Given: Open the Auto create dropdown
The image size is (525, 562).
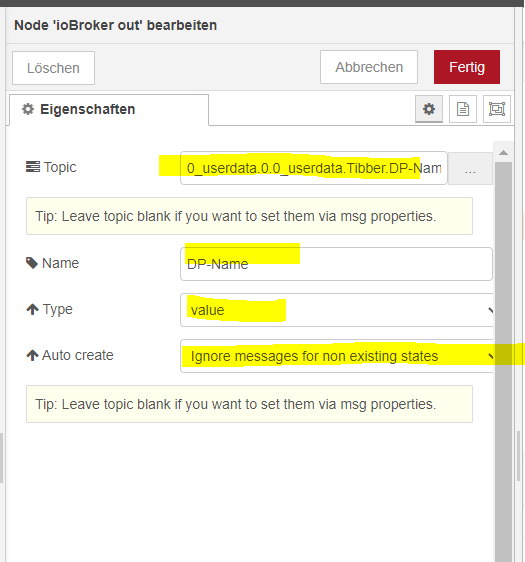Looking at the screenshot, I should pyautogui.click(x=337, y=356).
